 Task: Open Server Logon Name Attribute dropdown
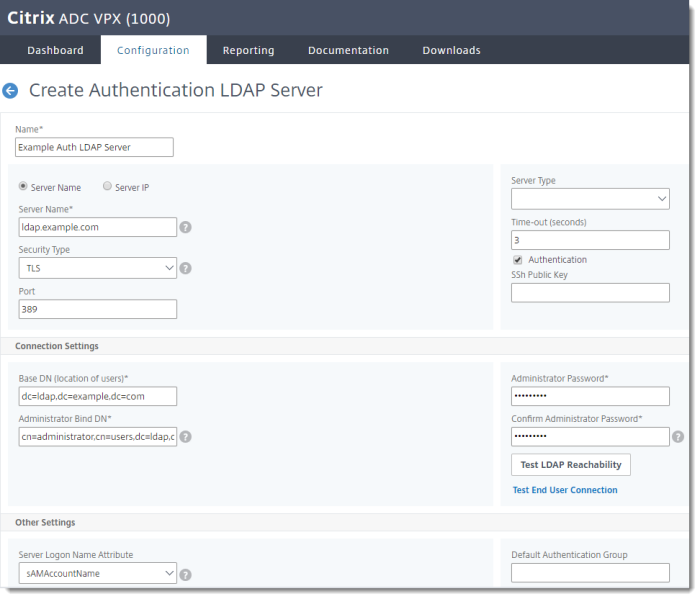click(98, 573)
